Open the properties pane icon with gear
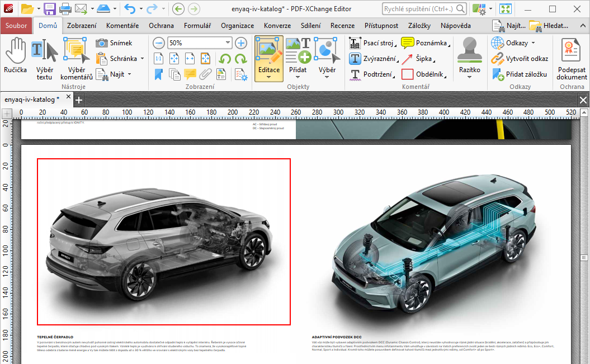 click(241, 74)
